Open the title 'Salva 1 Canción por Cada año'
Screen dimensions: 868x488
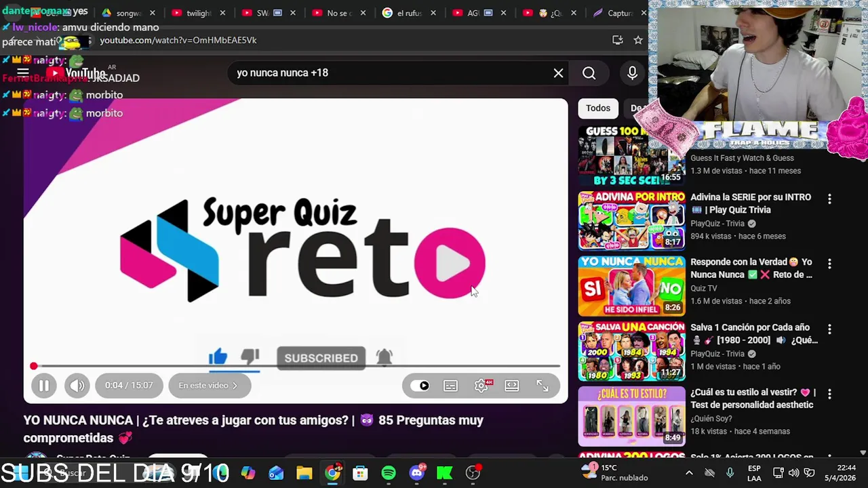pyautogui.click(x=754, y=333)
